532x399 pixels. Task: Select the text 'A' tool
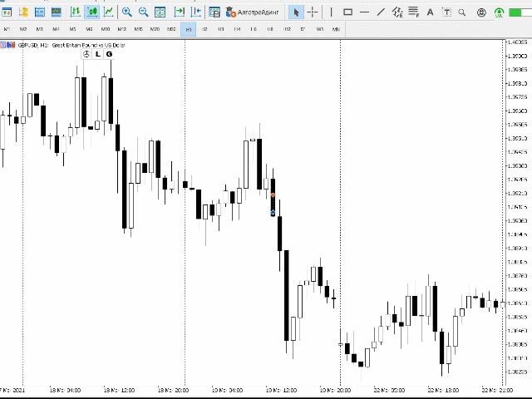tap(431, 12)
